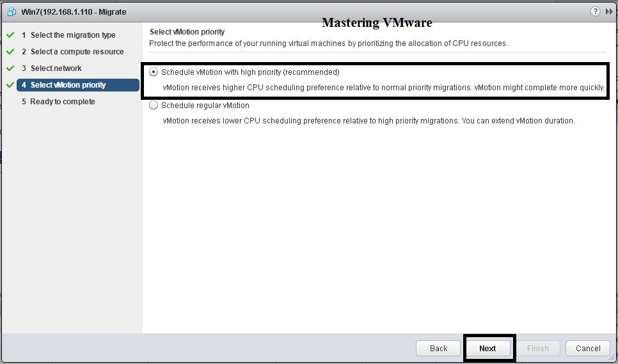Click the 'Protect the performance of your running' description

tap(329, 44)
